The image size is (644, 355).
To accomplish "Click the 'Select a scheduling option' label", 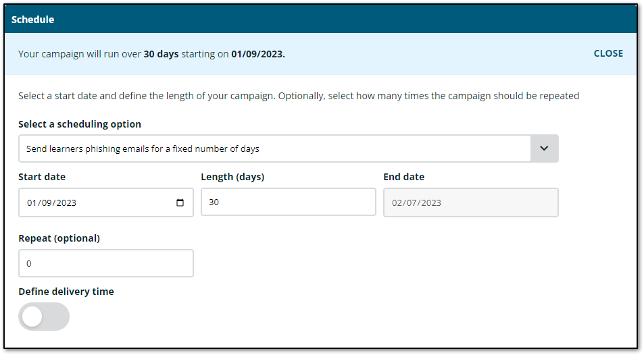I will (x=80, y=124).
